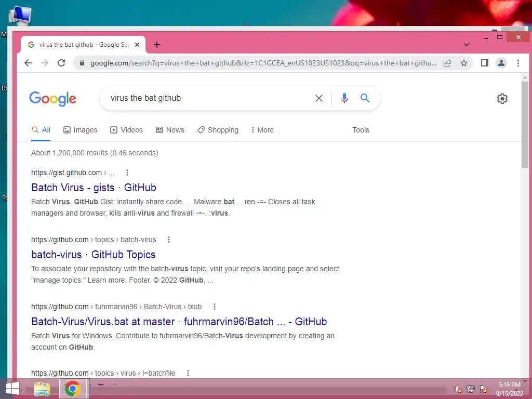Switch to News results tab
This screenshot has width=532, height=399.
click(x=170, y=130)
